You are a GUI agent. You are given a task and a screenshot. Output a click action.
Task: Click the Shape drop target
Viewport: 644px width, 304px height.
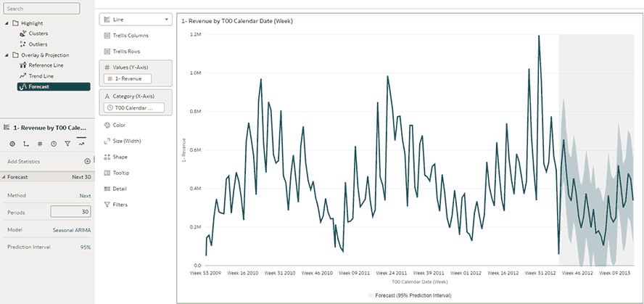coord(120,157)
